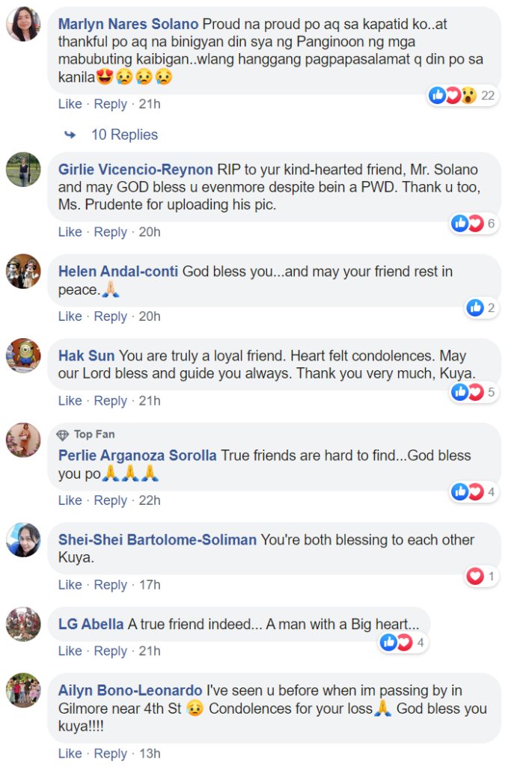Open Girlie Vicencio-Reynon's profile name

click(x=135, y=169)
